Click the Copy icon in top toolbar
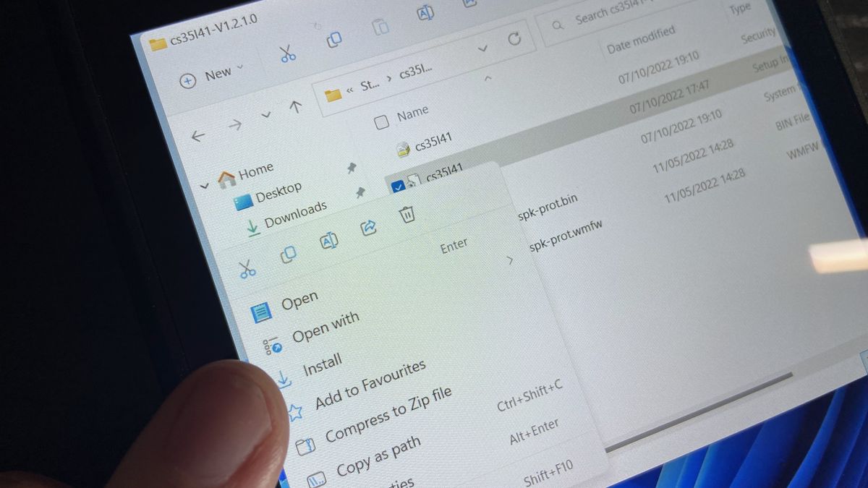This screenshot has height=488, width=868. tap(333, 40)
